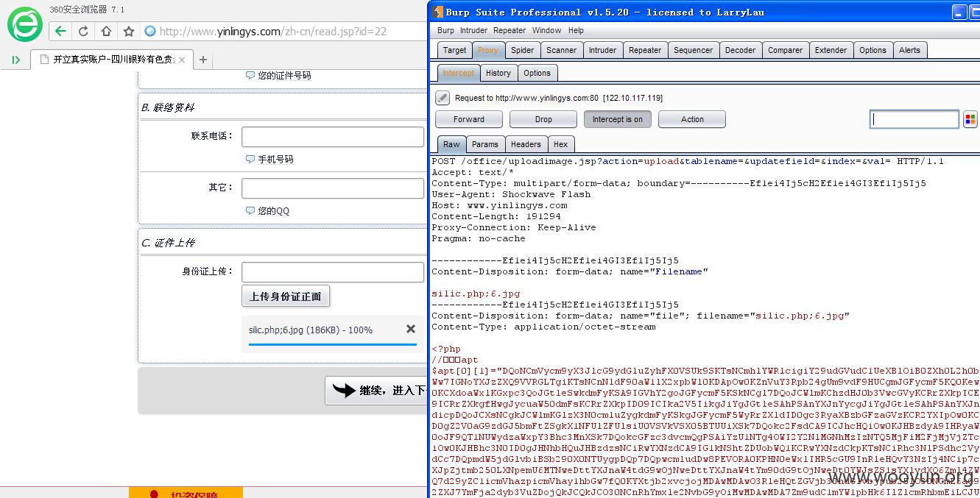Switch to the Alerts tab

[x=909, y=50]
